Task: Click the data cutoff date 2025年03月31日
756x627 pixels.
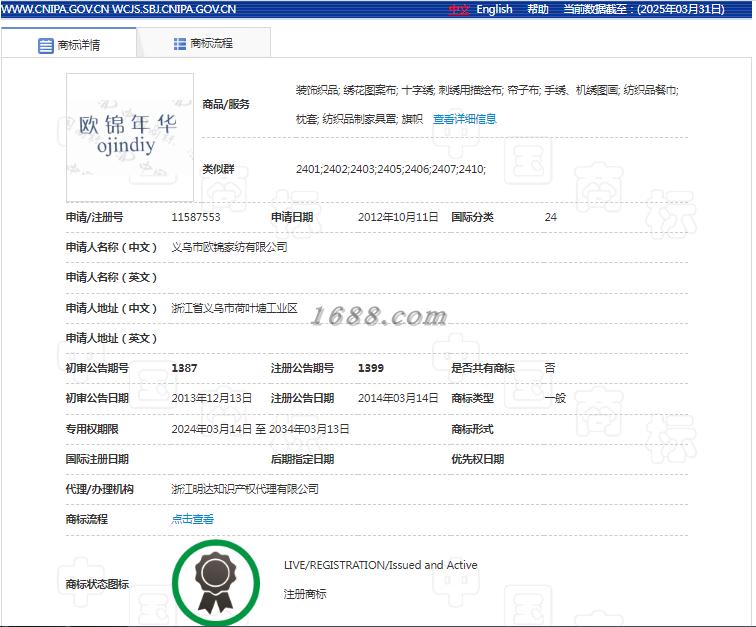Action: (681, 10)
